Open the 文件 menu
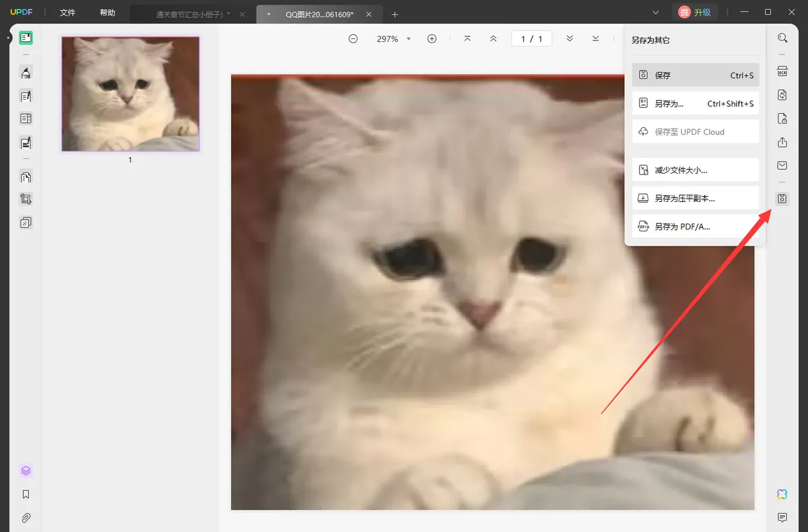The width and height of the screenshot is (808, 532). coord(67,13)
